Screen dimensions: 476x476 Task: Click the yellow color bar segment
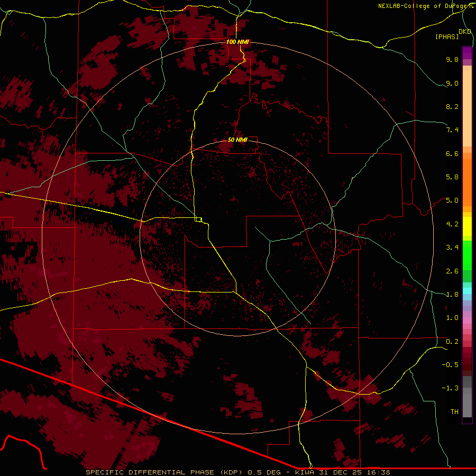point(467,226)
